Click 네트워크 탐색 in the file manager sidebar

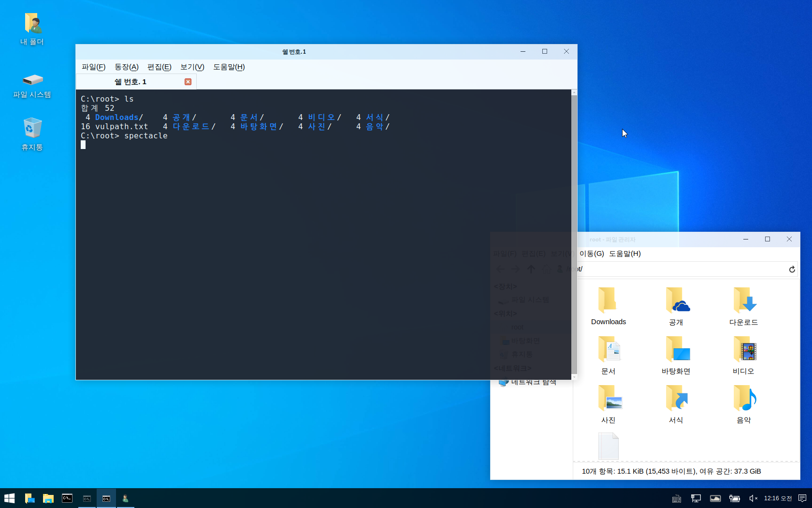pos(528,382)
